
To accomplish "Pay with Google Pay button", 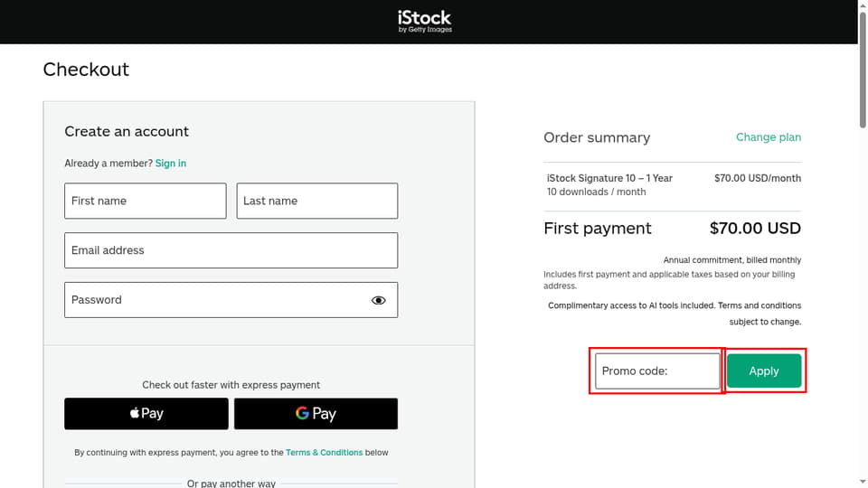I will click(x=316, y=413).
